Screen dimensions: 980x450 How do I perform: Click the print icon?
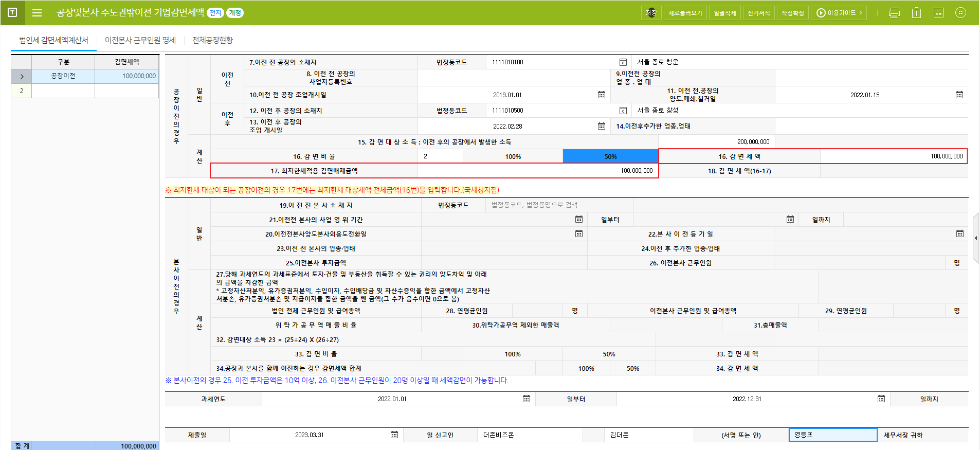[894, 13]
